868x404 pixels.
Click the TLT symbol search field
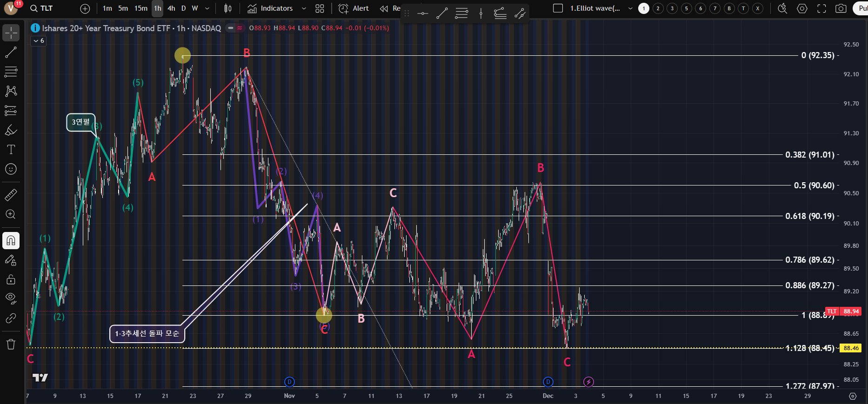[x=47, y=8]
